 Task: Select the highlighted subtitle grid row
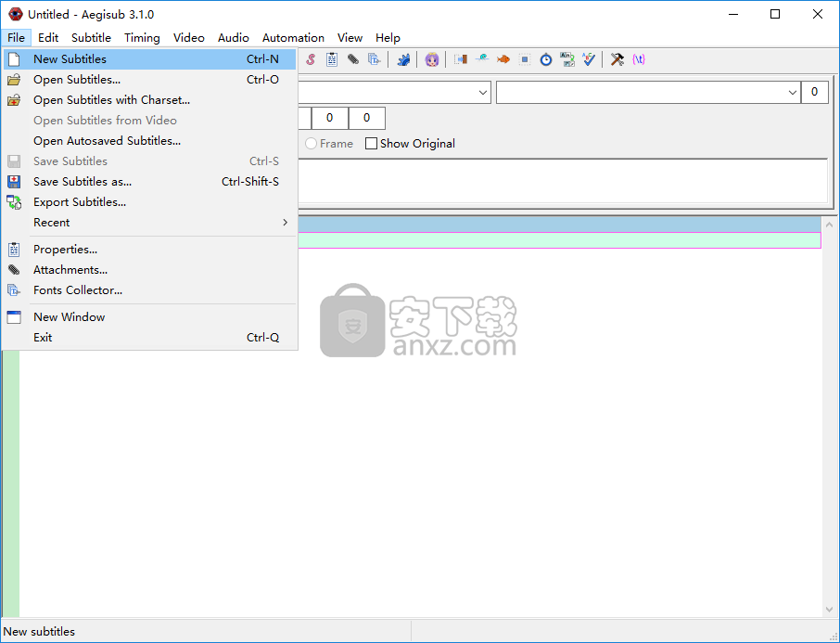pos(559,240)
